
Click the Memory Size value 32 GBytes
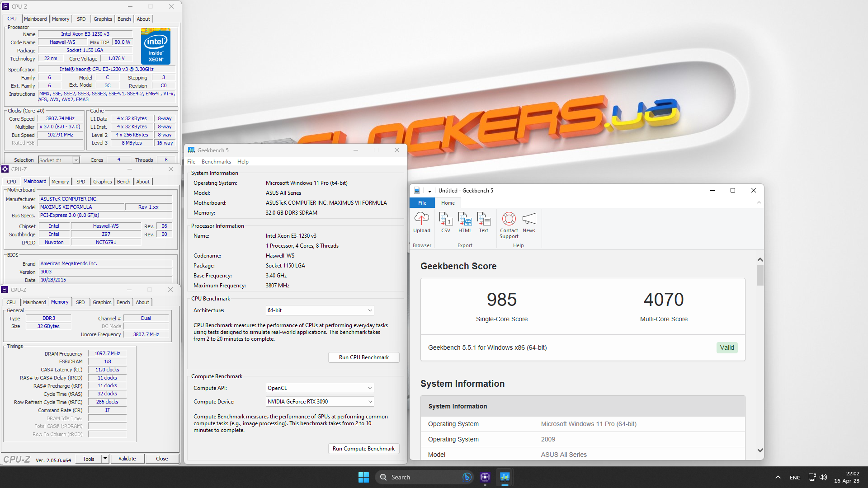click(x=48, y=326)
